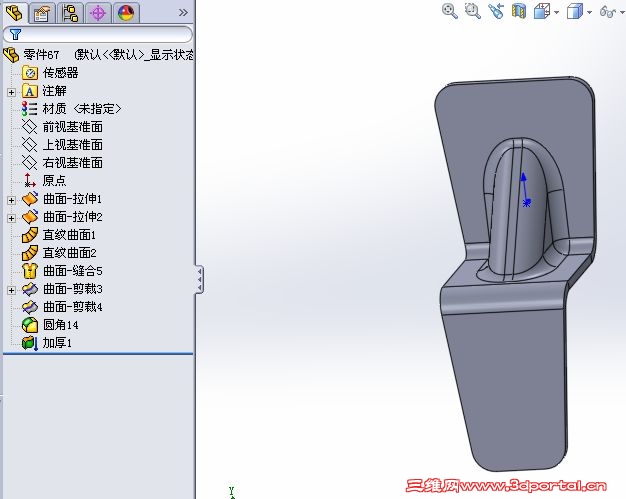Select the 零件67 root part node
Image resolution: width=626 pixels, height=499 pixels.
pos(98,54)
